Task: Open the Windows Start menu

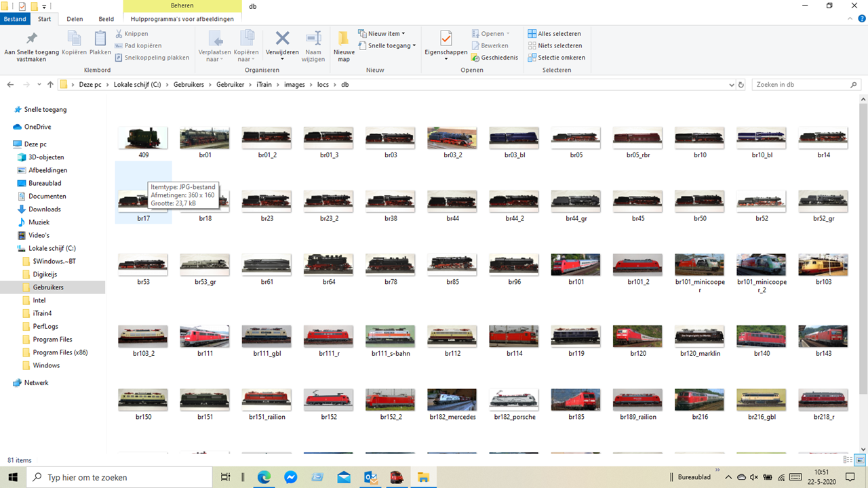Action: tap(13, 477)
